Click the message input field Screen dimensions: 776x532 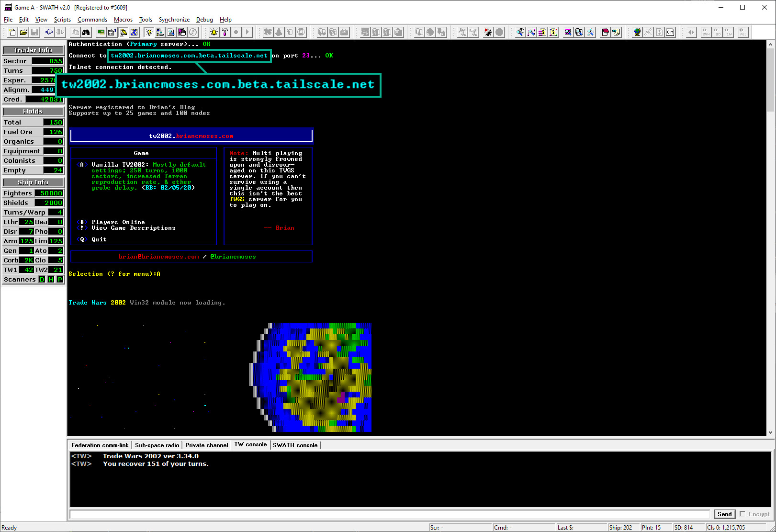(390, 514)
